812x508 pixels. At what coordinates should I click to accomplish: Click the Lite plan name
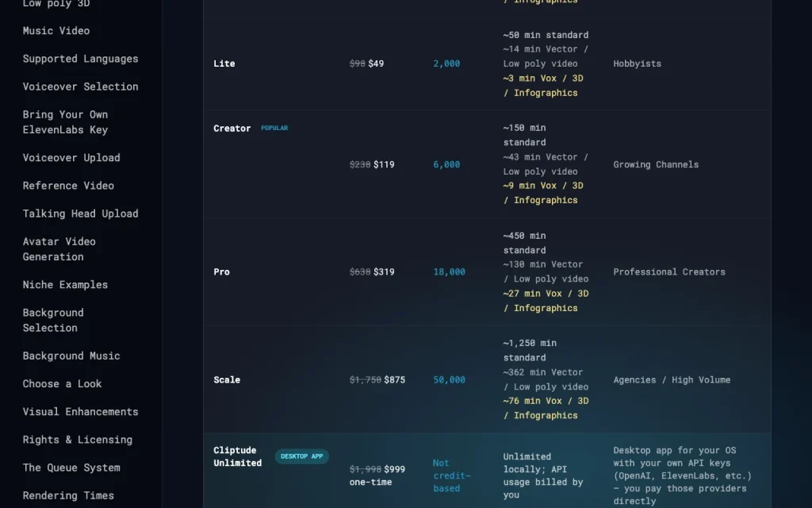click(224, 63)
